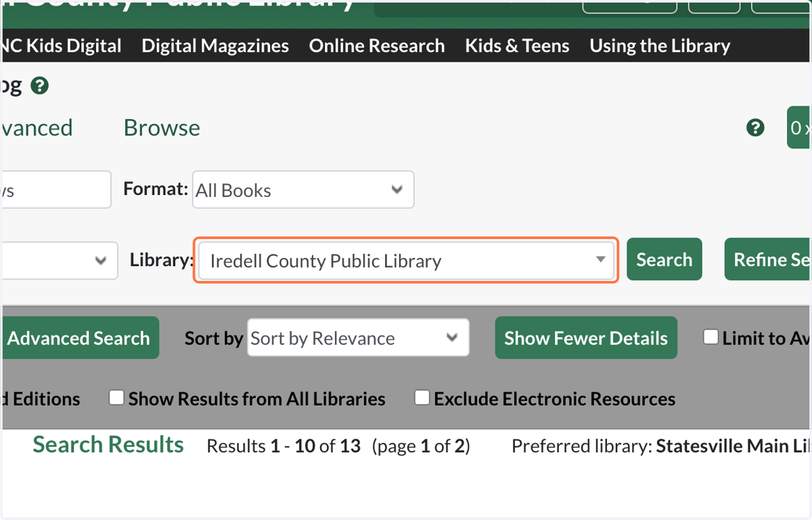Click the search keyword input field
812x520 pixels.
pos(55,190)
